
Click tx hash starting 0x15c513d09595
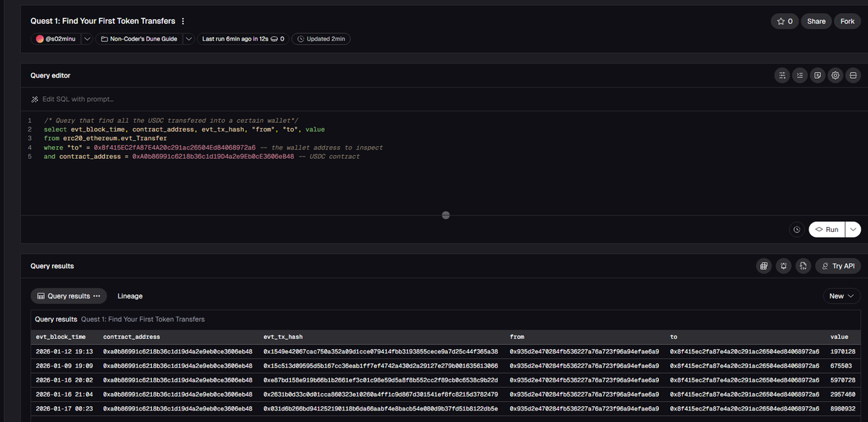380,366
